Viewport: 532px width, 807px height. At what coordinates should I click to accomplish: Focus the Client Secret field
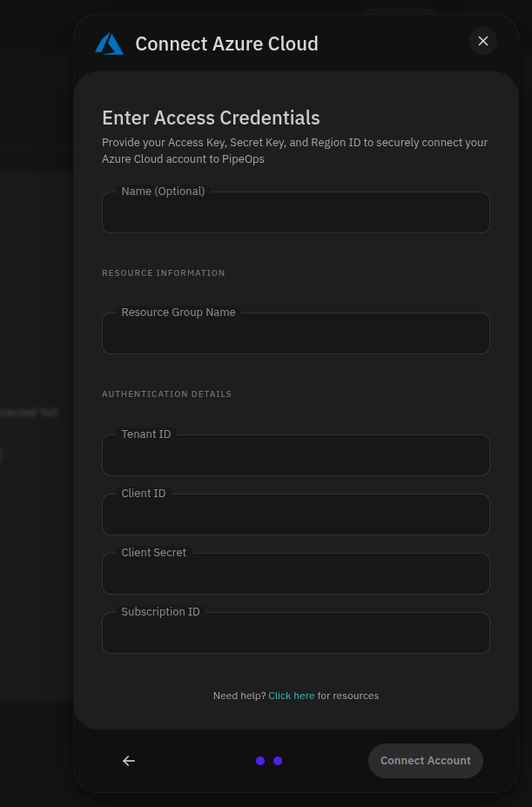point(296,574)
